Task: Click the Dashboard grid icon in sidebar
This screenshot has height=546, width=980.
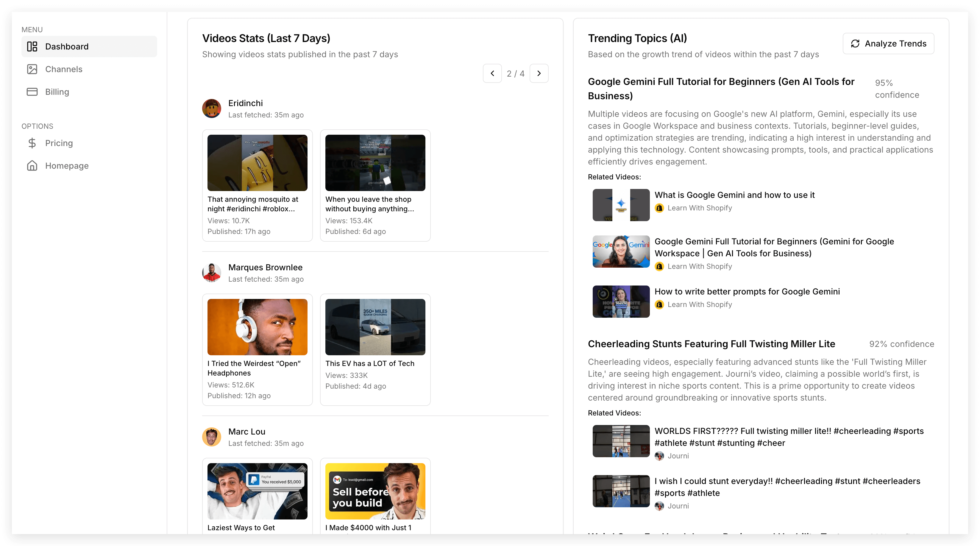Action: point(32,46)
